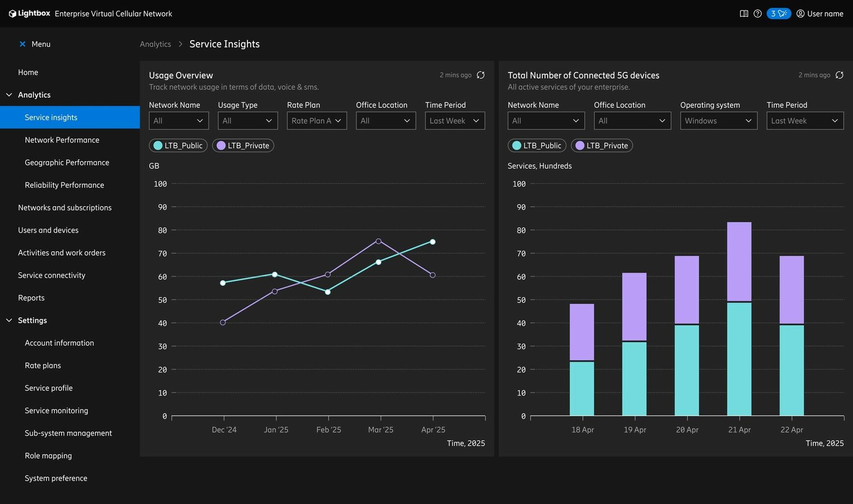Toggle LTB_Private series in Usage Overview

pyautogui.click(x=243, y=146)
